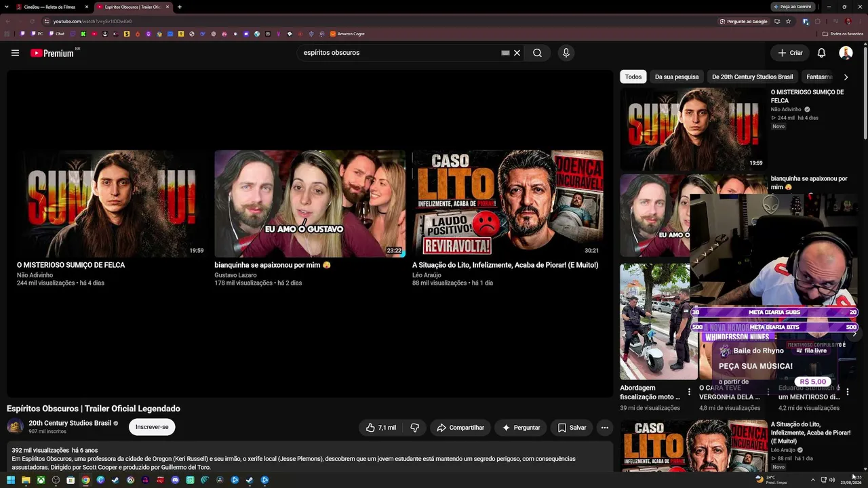Open the on-screen keyboard in search
868x488 pixels.
tap(505, 53)
